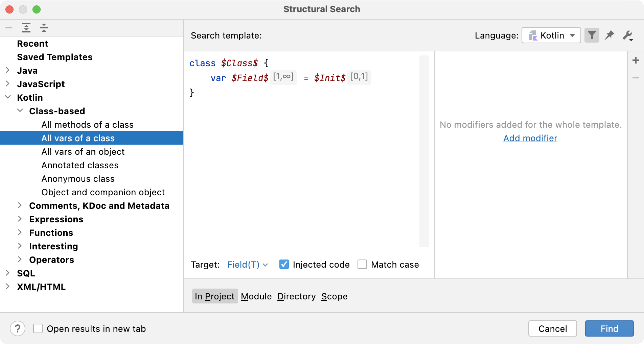Select the Directory scope tab
Screen dimensions: 644x344
tap(296, 296)
